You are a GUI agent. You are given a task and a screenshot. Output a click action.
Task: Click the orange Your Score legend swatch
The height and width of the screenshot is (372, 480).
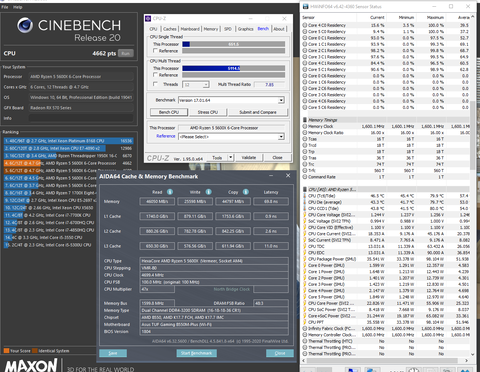click(x=6, y=351)
